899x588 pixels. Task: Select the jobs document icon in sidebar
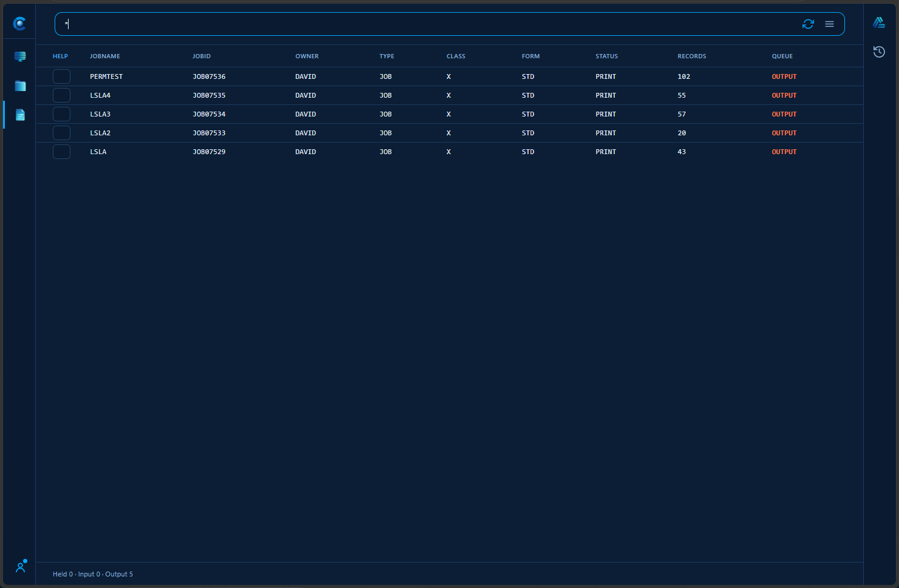click(20, 115)
